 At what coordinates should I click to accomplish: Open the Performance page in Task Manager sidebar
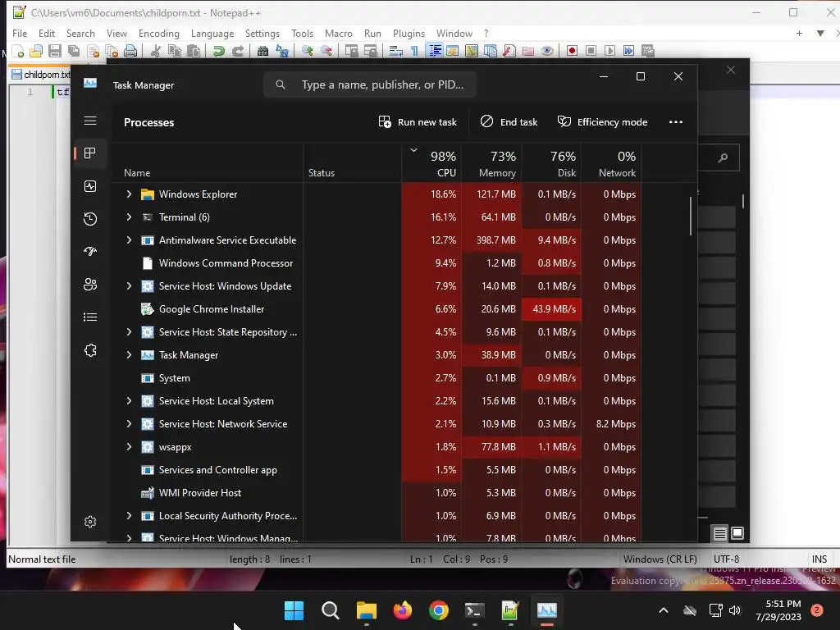[x=90, y=186]
